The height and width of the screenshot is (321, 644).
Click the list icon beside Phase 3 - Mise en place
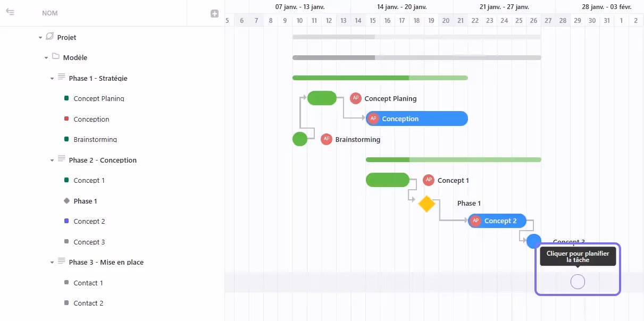pos(62,261)
